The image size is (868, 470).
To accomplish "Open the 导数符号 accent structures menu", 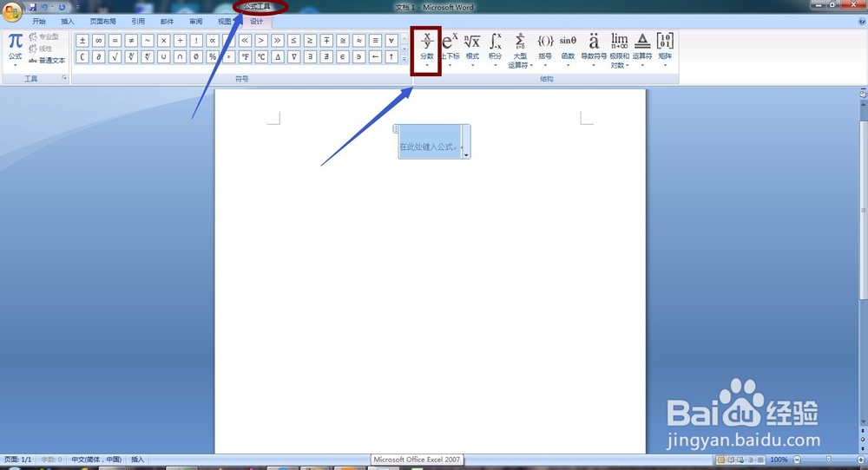I will coord(594,49).
